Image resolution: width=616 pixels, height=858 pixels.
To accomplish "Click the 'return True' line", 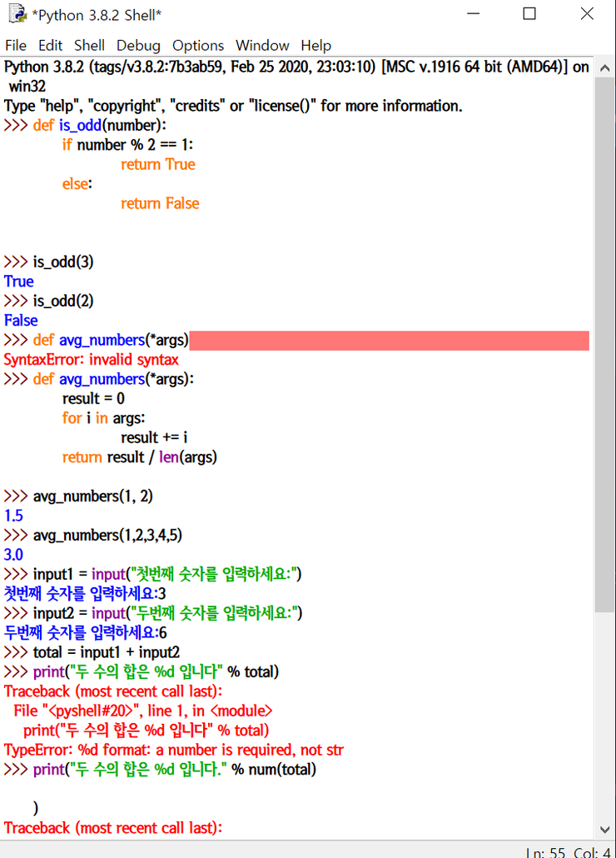I will (x=158, y=164).
